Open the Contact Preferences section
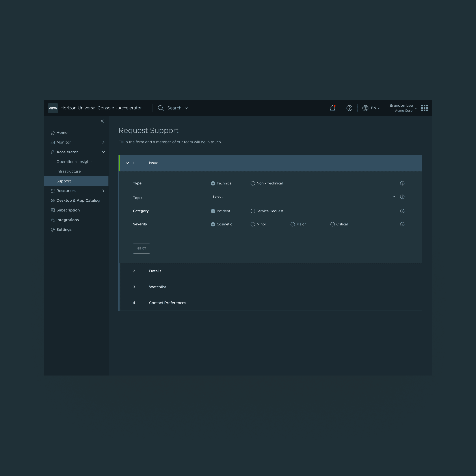The width and height of the screenshot is (476, 476). (167, 303)
